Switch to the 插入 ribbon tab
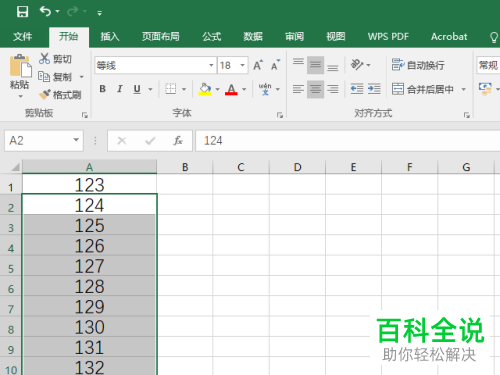 click(x=110, y=36)
